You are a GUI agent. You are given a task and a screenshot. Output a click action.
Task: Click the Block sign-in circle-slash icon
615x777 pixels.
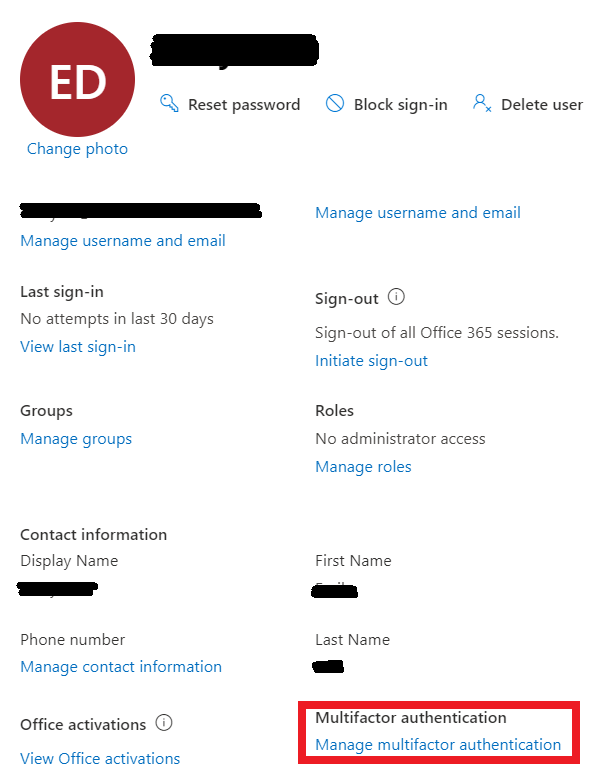[335, 104]
